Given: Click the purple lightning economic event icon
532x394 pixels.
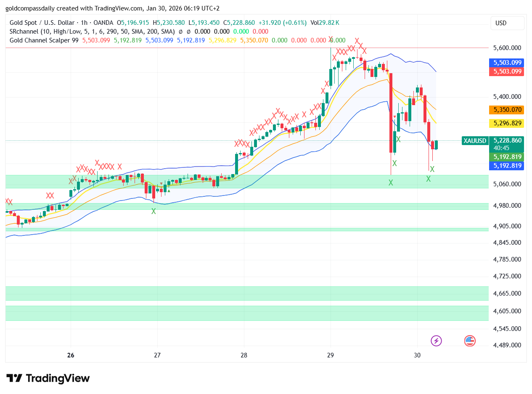Looking at the screenshot, I should point(436,341).
